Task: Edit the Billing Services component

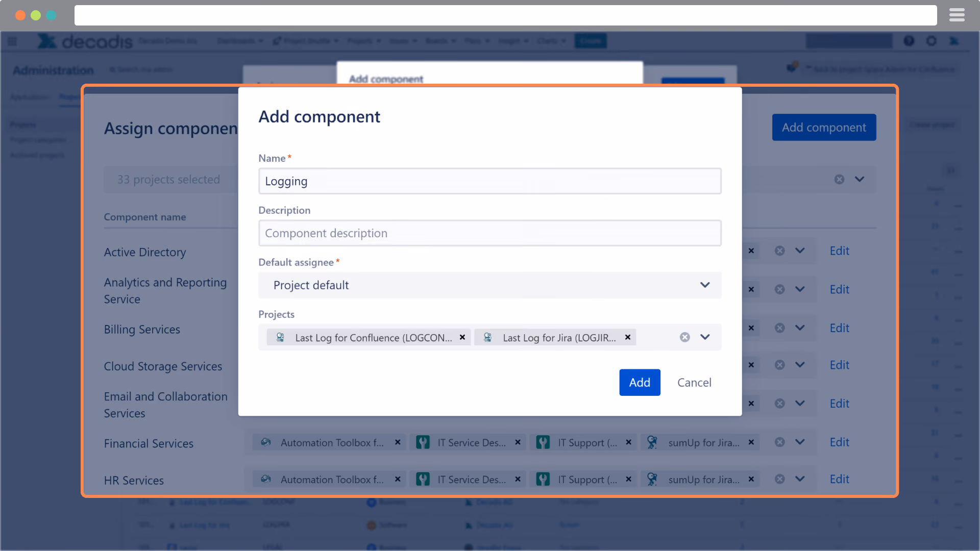Action: [839, 328]
